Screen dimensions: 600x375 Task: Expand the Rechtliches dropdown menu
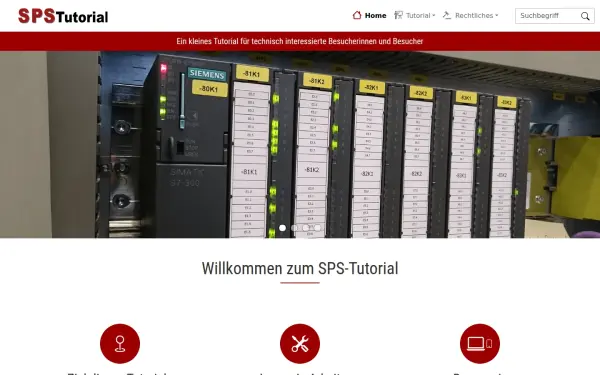click(x=470, y=15)
